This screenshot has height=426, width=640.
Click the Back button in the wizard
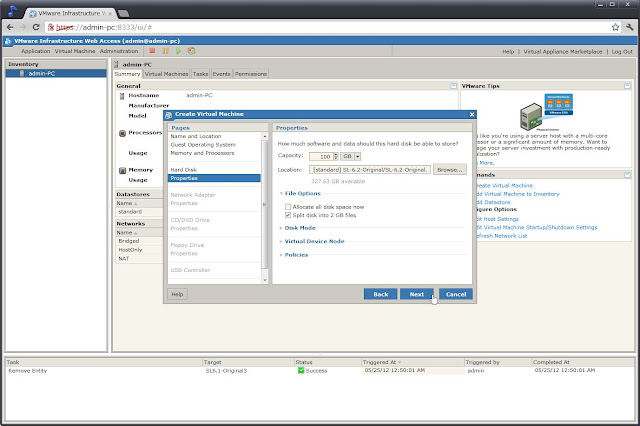pos(380,294)
